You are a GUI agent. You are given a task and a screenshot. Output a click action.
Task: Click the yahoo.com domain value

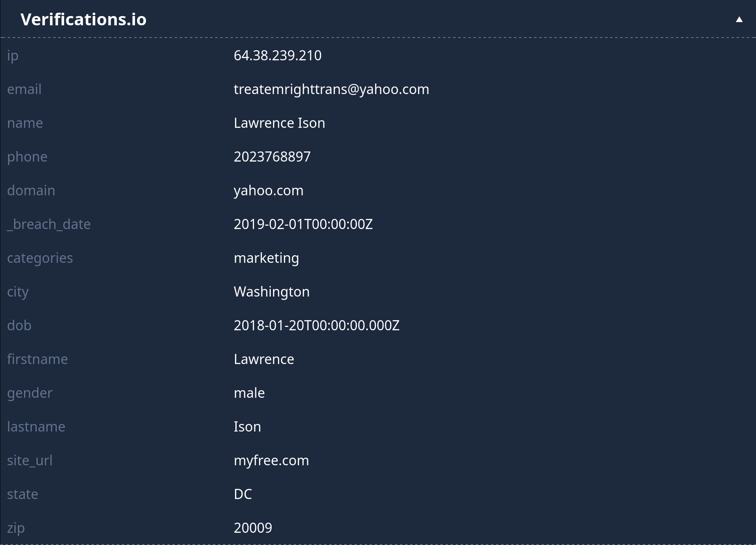268,190
